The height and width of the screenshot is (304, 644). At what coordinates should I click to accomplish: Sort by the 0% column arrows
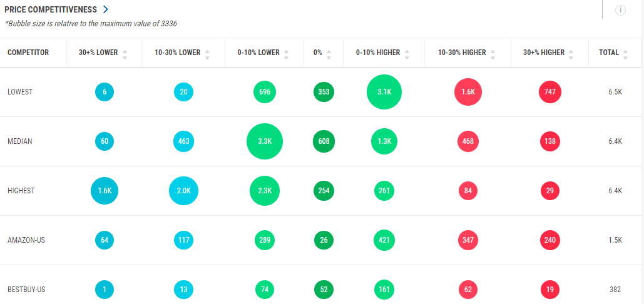(329, 54)
